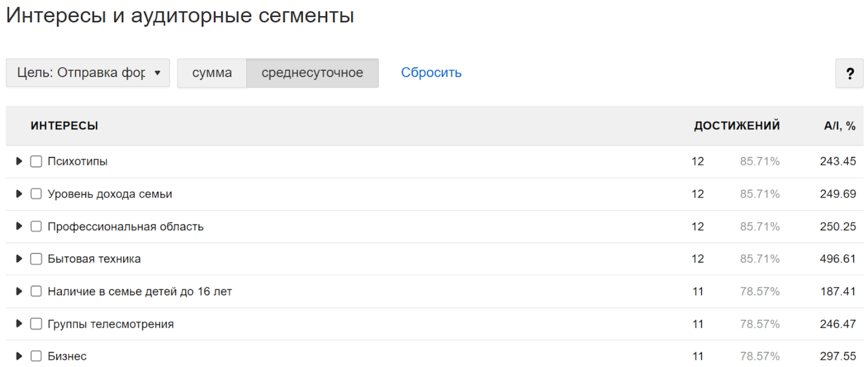The image size is (868, 367).
Task: Select the «среднесуточное» tab
Action: 312,73
